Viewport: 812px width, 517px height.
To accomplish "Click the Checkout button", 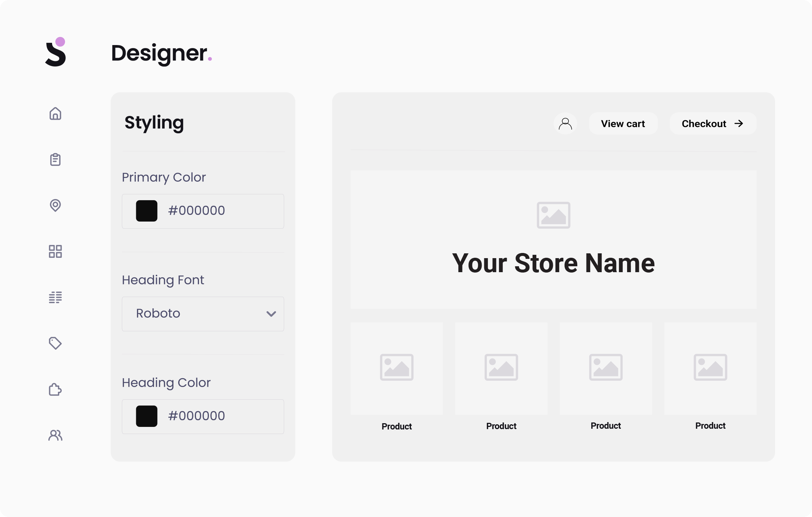I will point(712,124).
